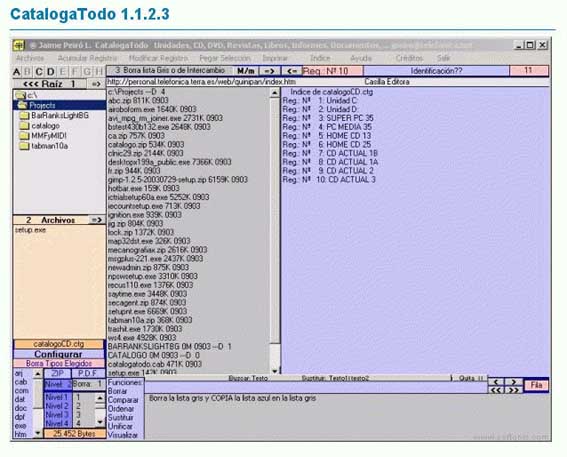Click the <<< Raíz 1 button

(x=50, y=84)
